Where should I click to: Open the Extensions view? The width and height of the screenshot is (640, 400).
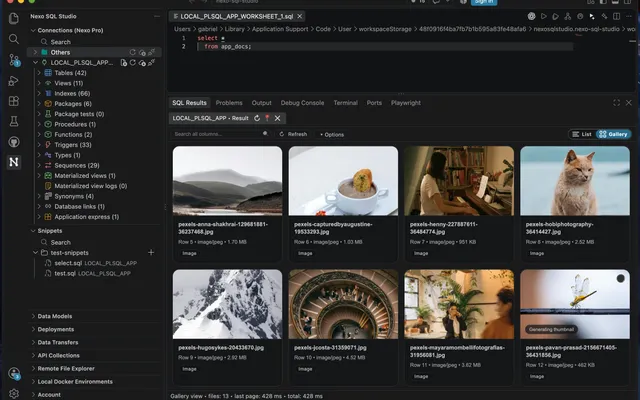coord(13,101)
